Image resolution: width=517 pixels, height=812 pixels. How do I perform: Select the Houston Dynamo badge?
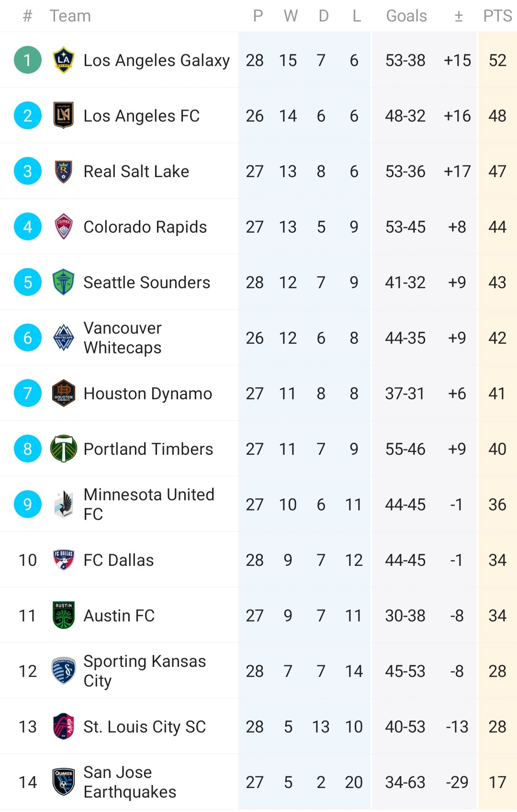(x=64, y=393)
